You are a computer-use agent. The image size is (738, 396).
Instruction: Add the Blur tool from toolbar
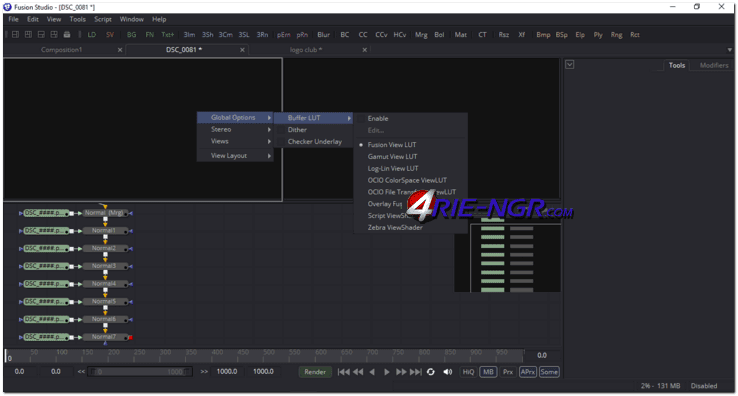(323, 35)
